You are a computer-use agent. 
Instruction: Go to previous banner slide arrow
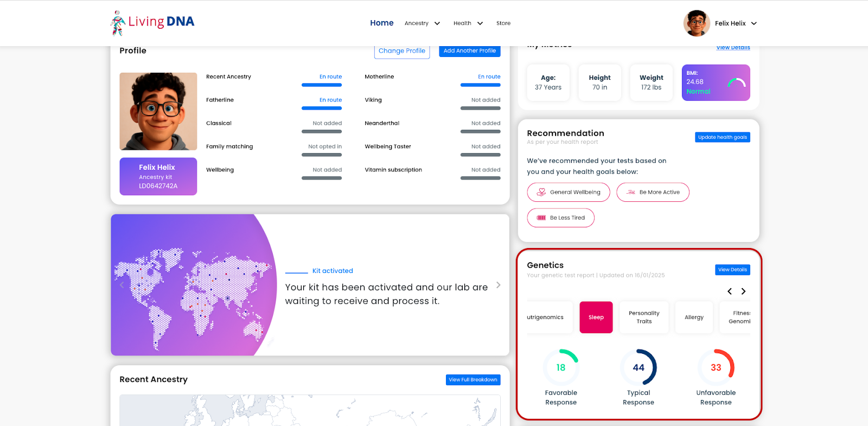click(x=122, y=285)
